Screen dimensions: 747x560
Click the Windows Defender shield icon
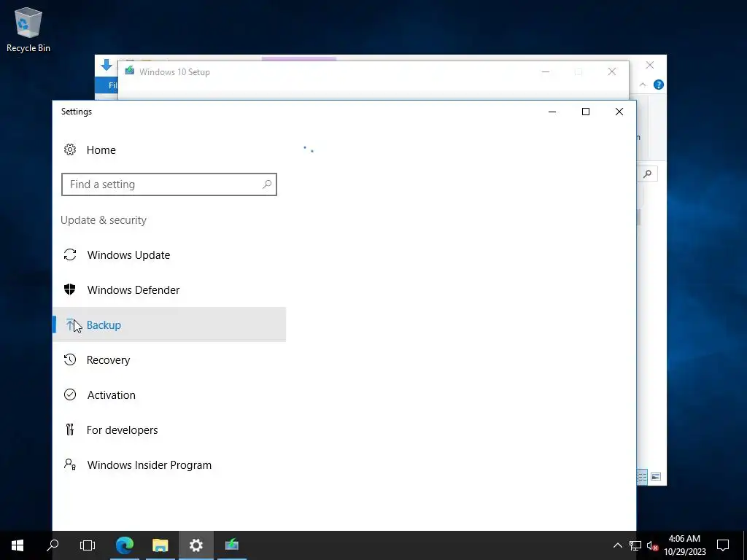70,289
